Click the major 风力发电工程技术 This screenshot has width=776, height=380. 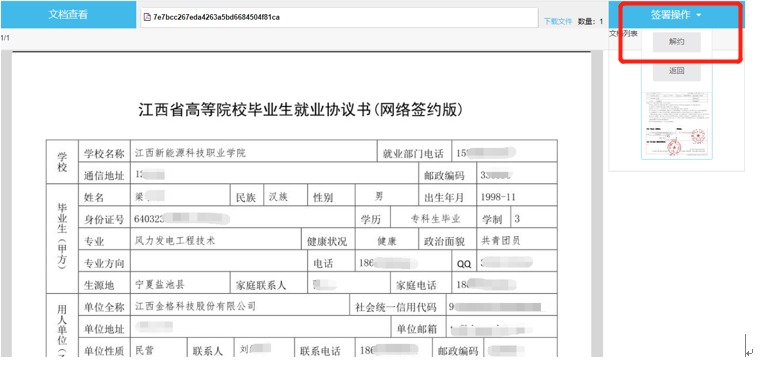pos(175,241)
